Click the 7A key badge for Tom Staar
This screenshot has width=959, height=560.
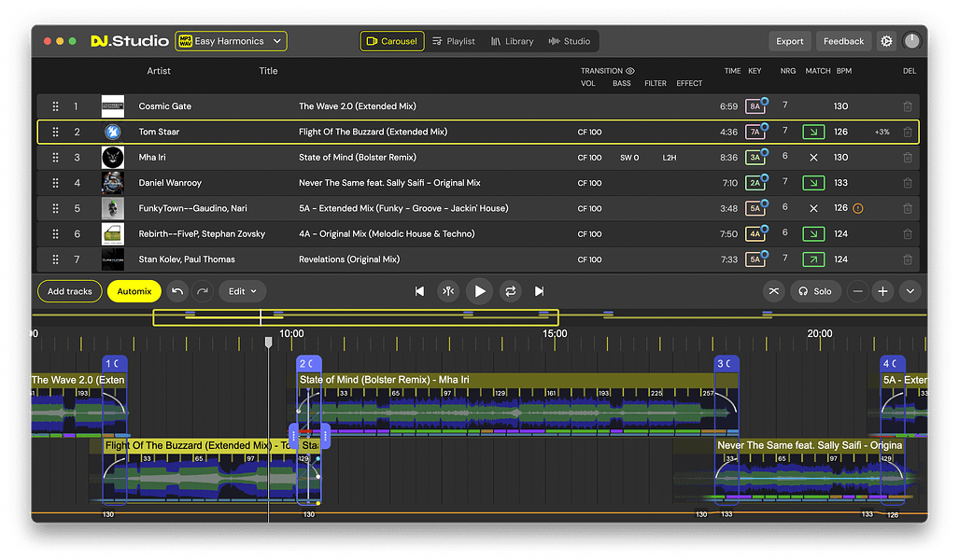tap(755, 132)
